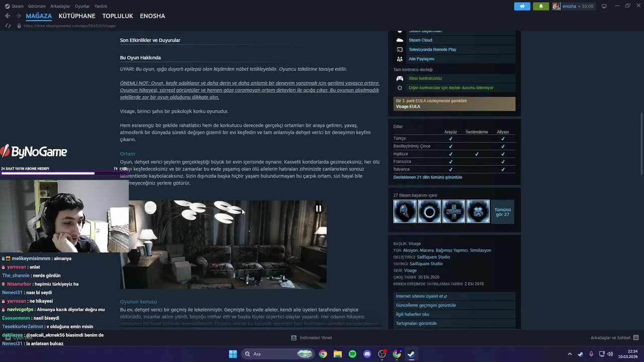Click the Xbox controller gamepad icon

click(399, 78)
